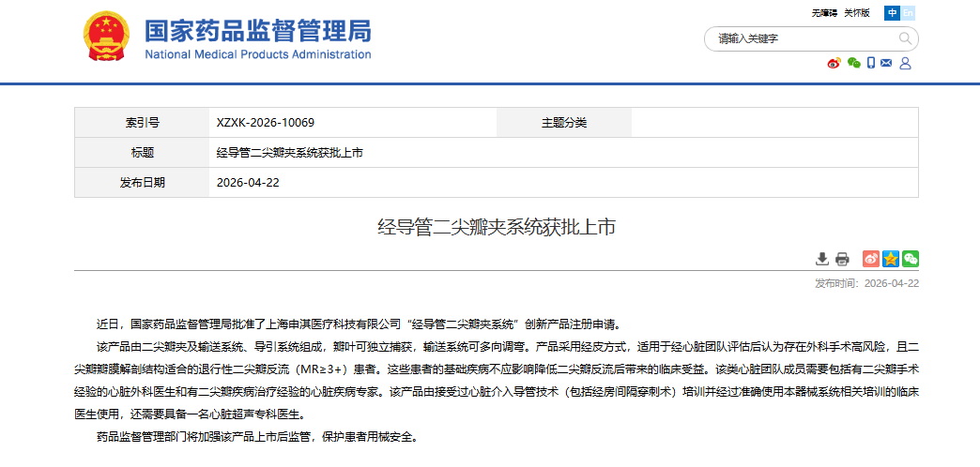
Task: Share article to WeChat green icon
Action: [911, 259]
